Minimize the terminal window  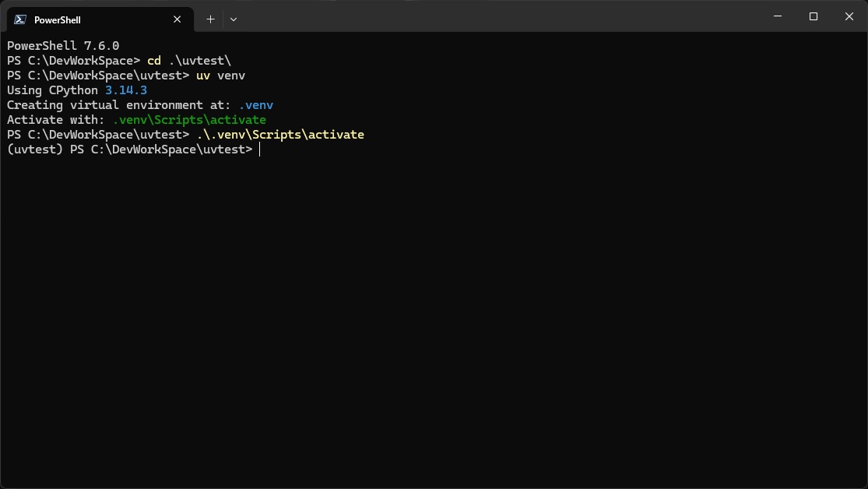pyautogui.click(x=778, y=16)
